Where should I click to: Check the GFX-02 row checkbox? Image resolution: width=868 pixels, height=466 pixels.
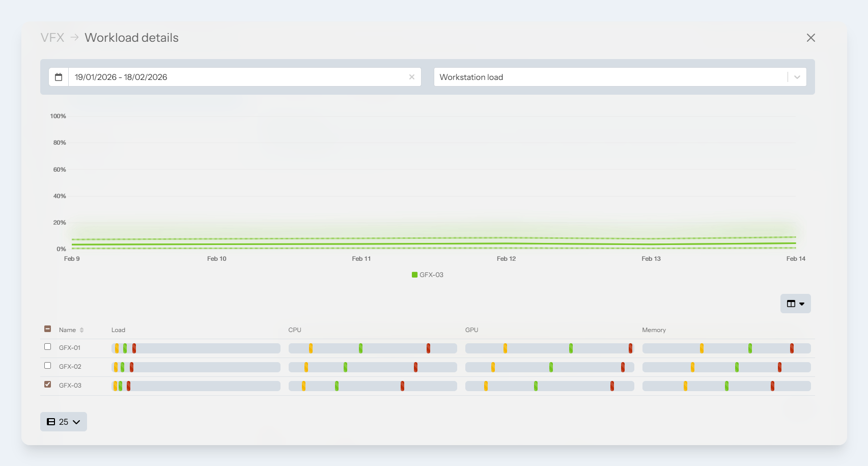48,366
